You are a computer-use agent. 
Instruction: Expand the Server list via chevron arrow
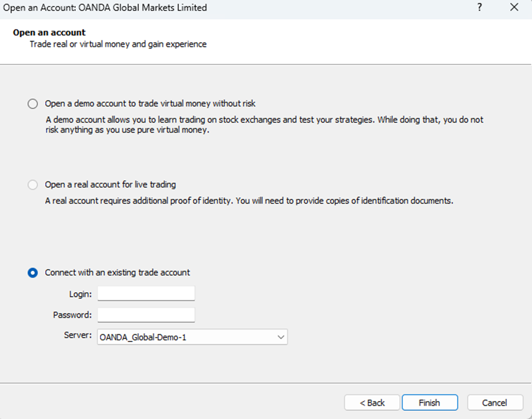[281, 337]
